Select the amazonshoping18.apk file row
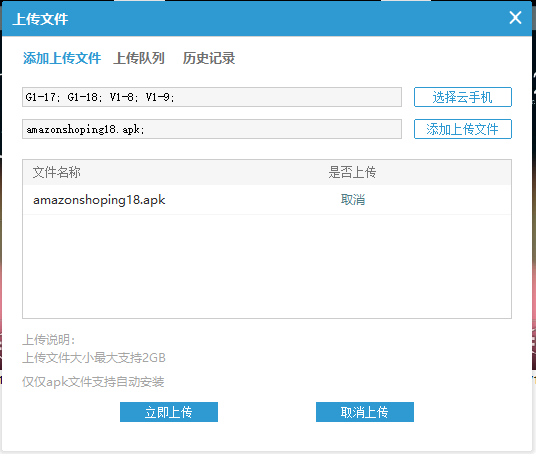Screen dimensions: 536x454 [267, 200]
